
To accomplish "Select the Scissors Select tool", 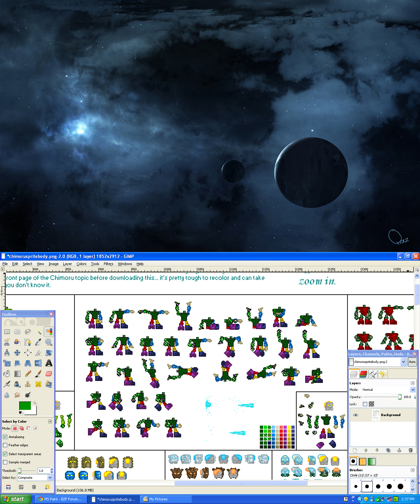I will 7,342.
